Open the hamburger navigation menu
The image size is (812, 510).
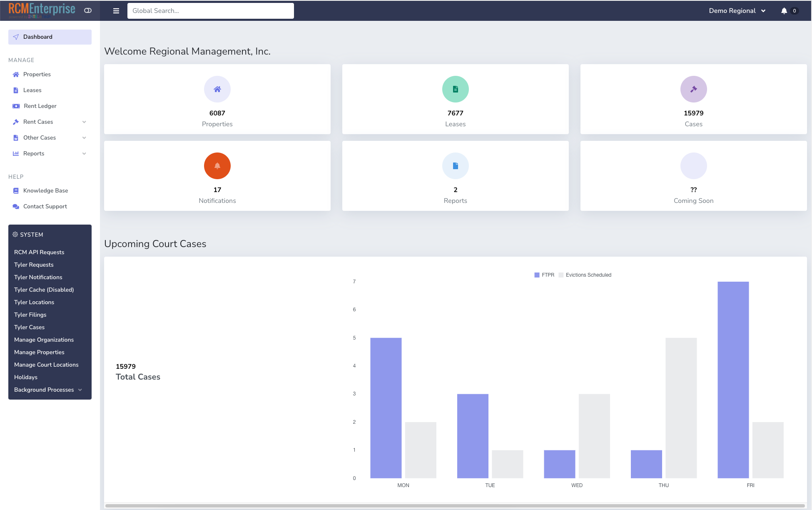point(116,11)
